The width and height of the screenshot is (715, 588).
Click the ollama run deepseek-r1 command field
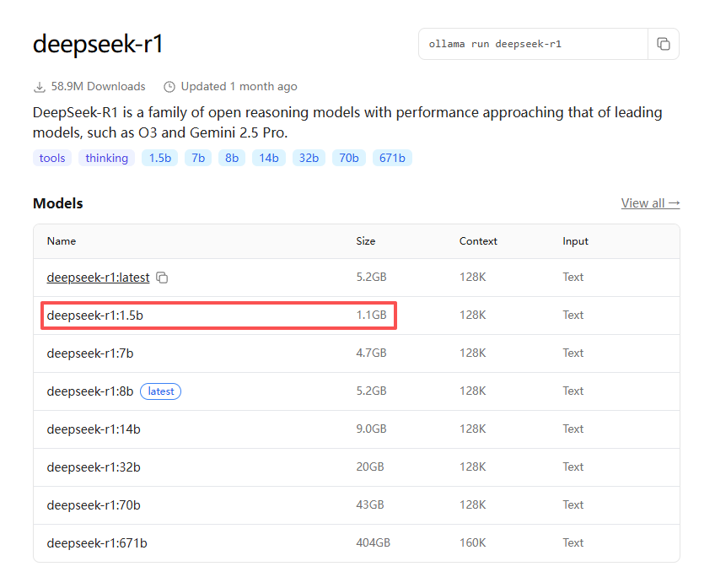pos(533,44)
